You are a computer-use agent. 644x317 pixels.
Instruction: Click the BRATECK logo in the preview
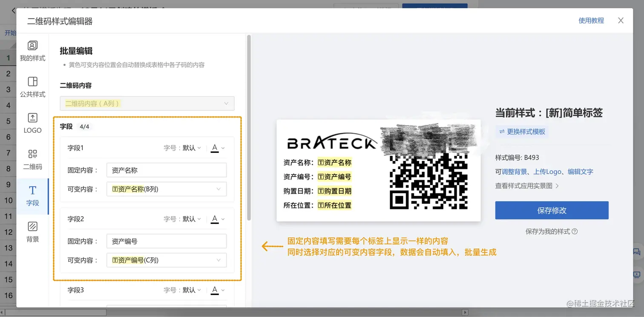331,142
